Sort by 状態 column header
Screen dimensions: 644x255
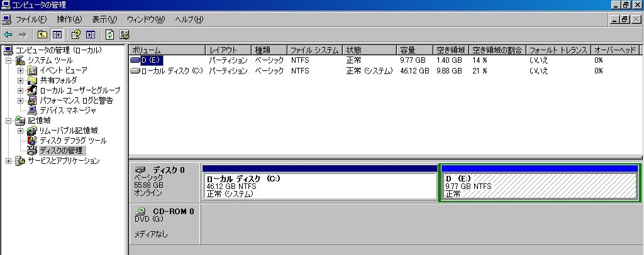370,50
